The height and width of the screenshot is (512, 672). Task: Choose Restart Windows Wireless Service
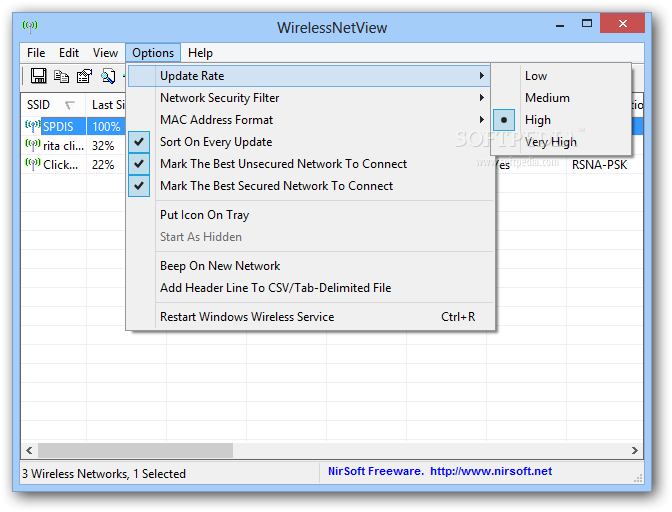(x=311, y=317)
